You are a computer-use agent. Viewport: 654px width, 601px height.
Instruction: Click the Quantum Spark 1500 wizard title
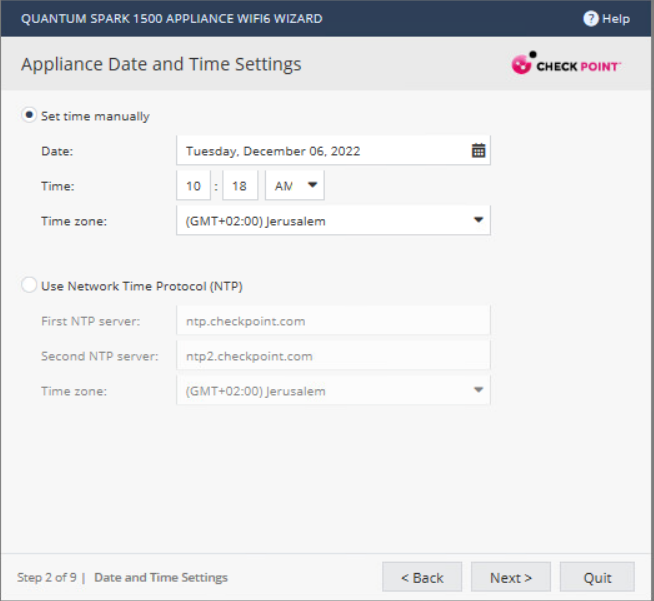[171, 19]
